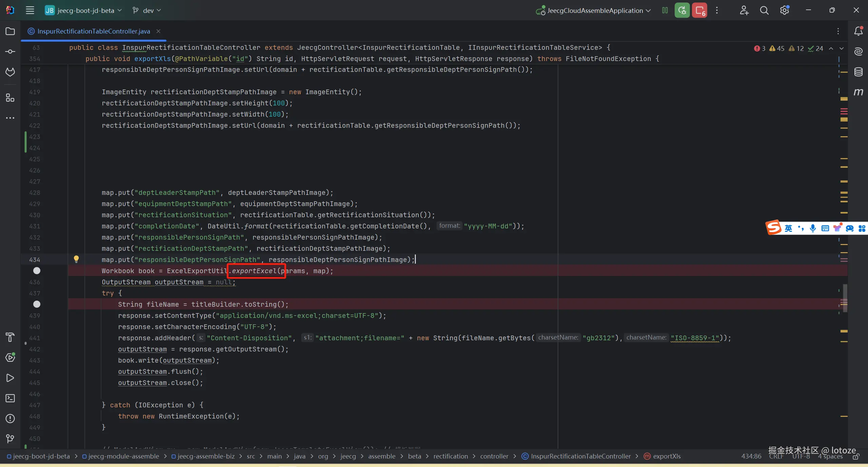Open the dev branch dropdown
The width and height of the screenshot is (868, 467).
pos(147,11)
